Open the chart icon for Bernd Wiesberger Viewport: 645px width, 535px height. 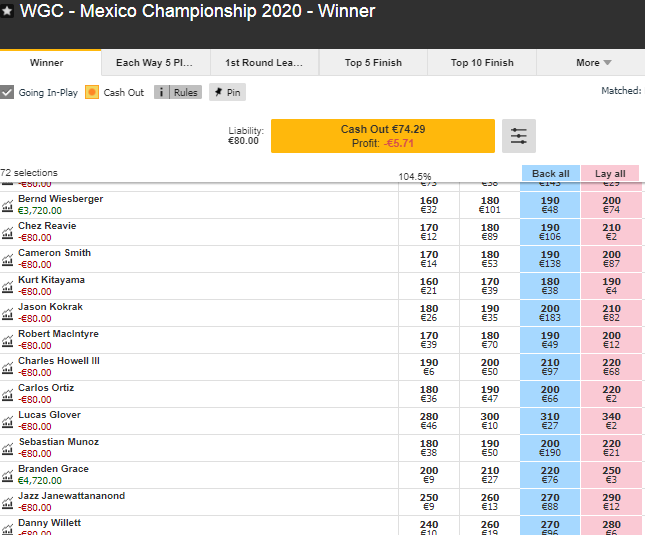pos(7,206)
